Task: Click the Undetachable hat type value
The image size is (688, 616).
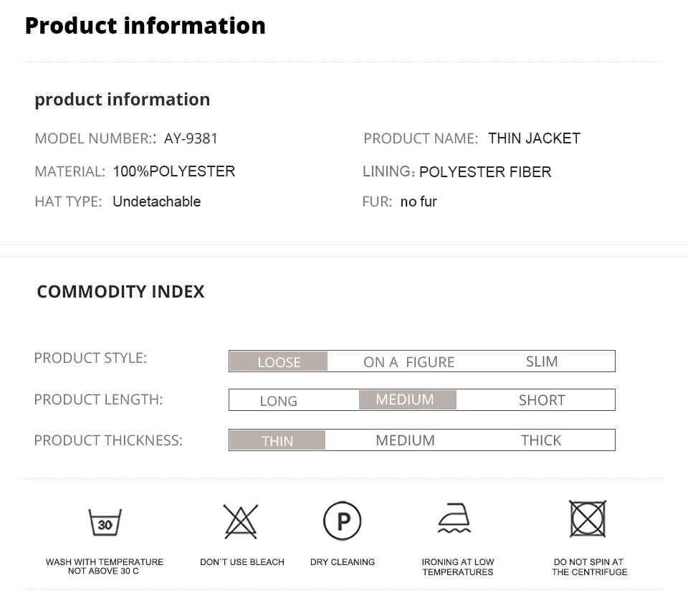Action: tap(157, 202)
